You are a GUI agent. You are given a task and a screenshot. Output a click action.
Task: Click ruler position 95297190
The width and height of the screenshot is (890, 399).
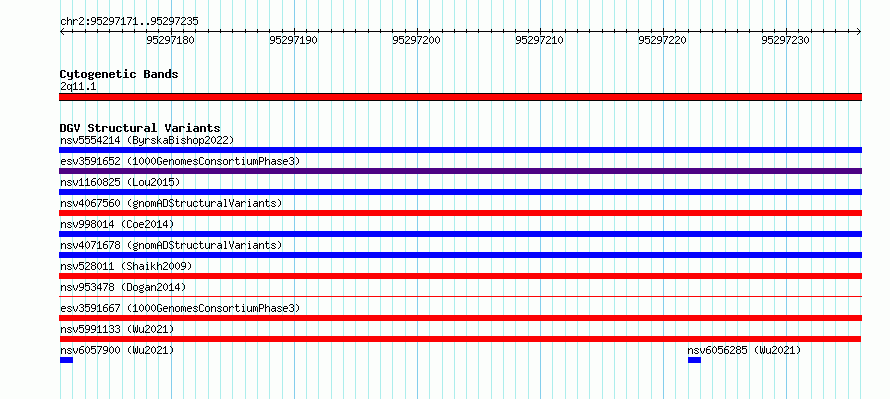[x=294, y=40]
